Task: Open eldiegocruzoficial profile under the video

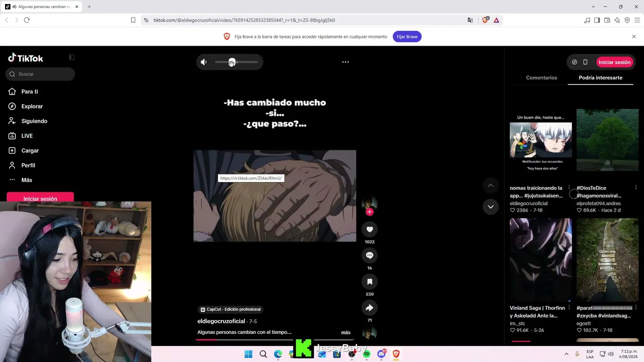Action: [x=221, y=321]
